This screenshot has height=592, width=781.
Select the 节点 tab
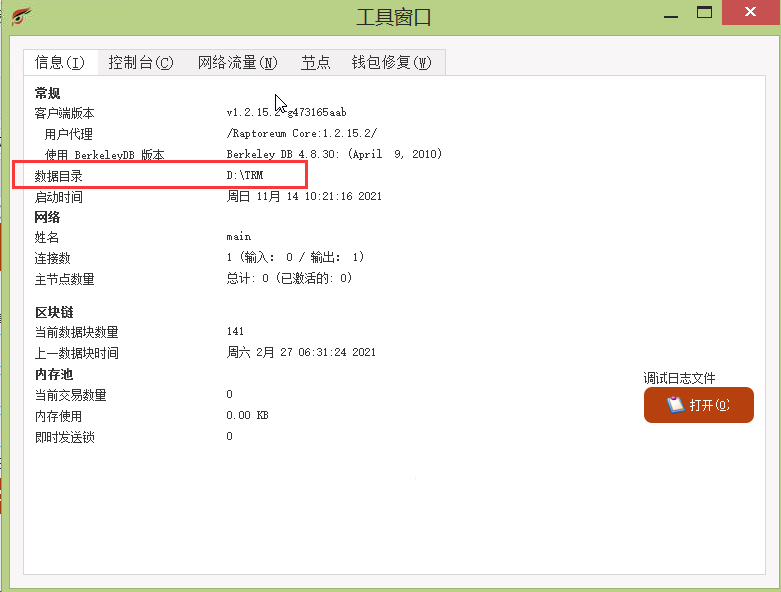tap(315, 62)
